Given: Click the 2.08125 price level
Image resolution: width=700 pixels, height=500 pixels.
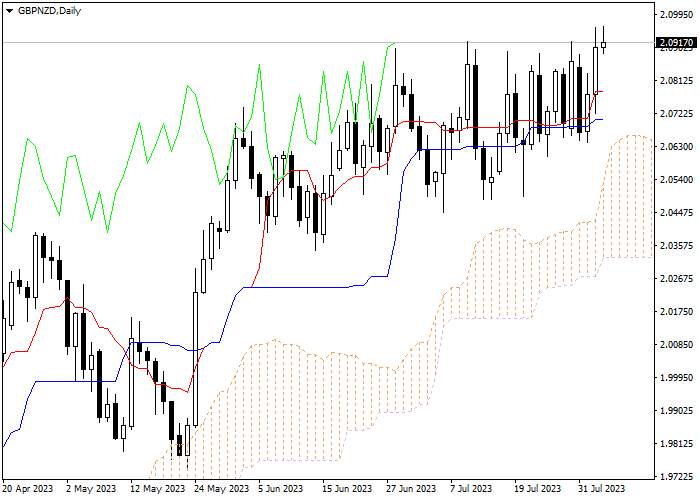Looking at the screenshot, I should click(676, 81).
